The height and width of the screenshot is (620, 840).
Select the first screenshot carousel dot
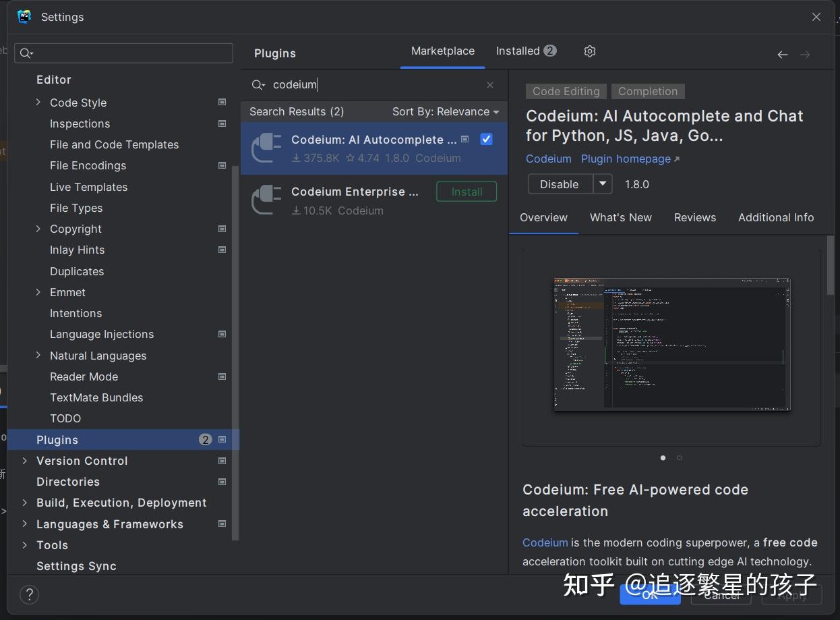click(663, 458)
